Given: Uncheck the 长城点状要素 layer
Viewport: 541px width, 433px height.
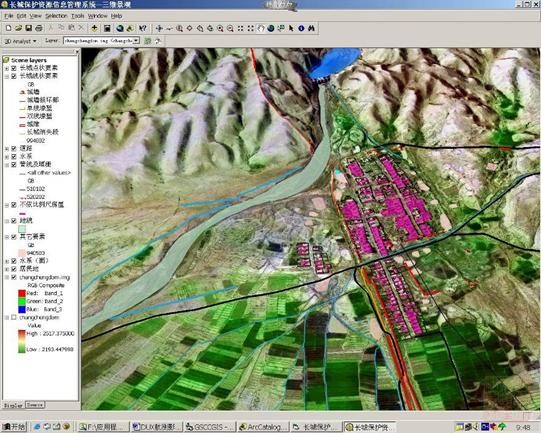Looking at the screenshot, I should pos(14,68).
